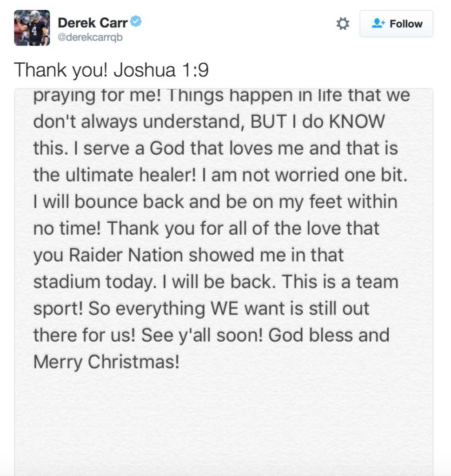Open the gear settings menu
451x476 pixels.
[343, 24]
